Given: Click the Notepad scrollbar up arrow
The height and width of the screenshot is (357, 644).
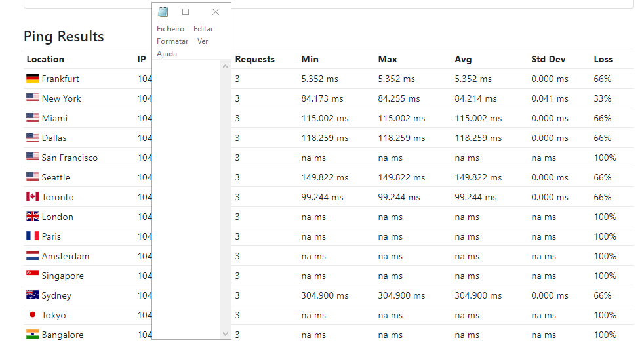Looking at the screenshot, I should coord(226,66).
